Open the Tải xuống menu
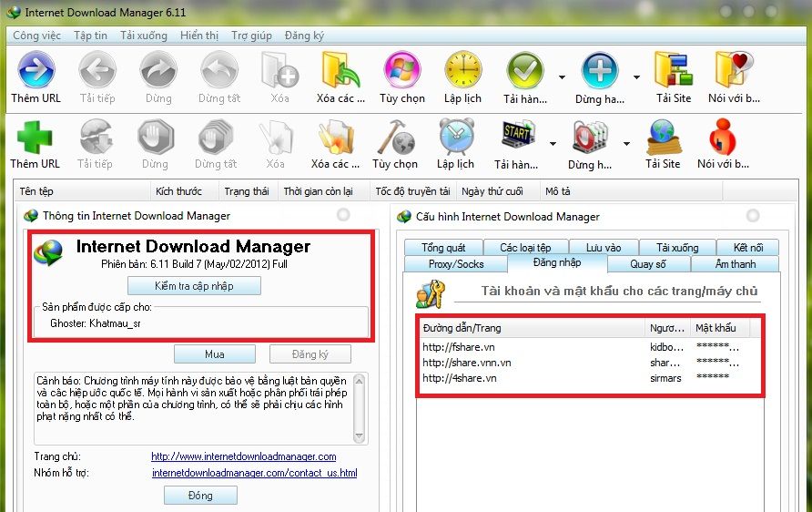Image resolution: width=812 pixels, height=512 pixels. pos(144,36)
